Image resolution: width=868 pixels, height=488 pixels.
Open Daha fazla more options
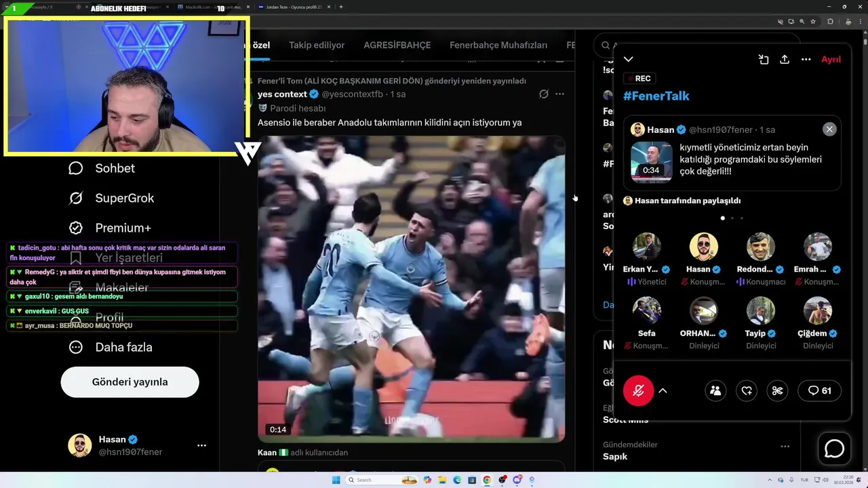tap(111, 347)
